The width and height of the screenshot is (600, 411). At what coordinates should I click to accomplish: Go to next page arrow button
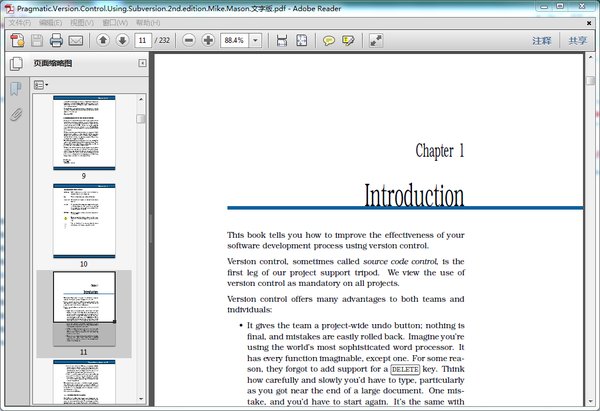click(122, 40)
